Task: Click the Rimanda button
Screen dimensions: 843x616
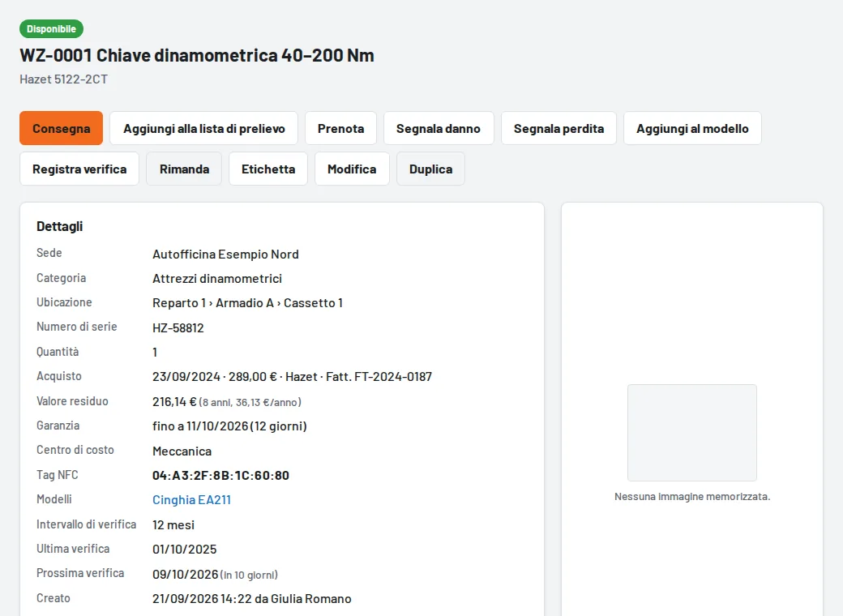Action: tap(184, 169)
